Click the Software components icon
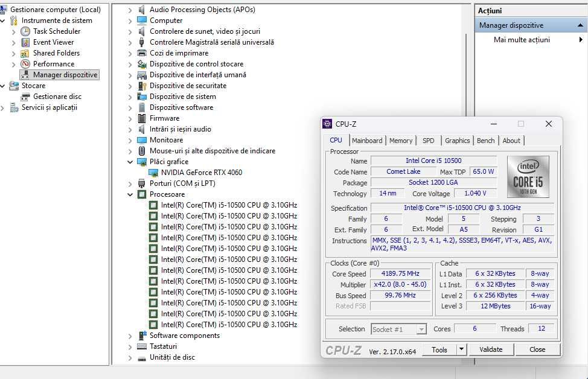 click(x=142, y=335)
